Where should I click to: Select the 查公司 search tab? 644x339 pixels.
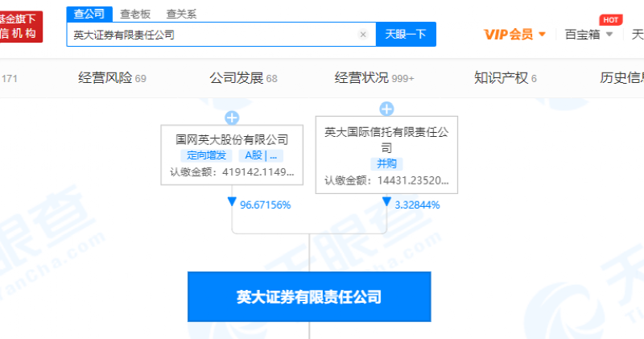pyautogui.click(x=89, y=14)
